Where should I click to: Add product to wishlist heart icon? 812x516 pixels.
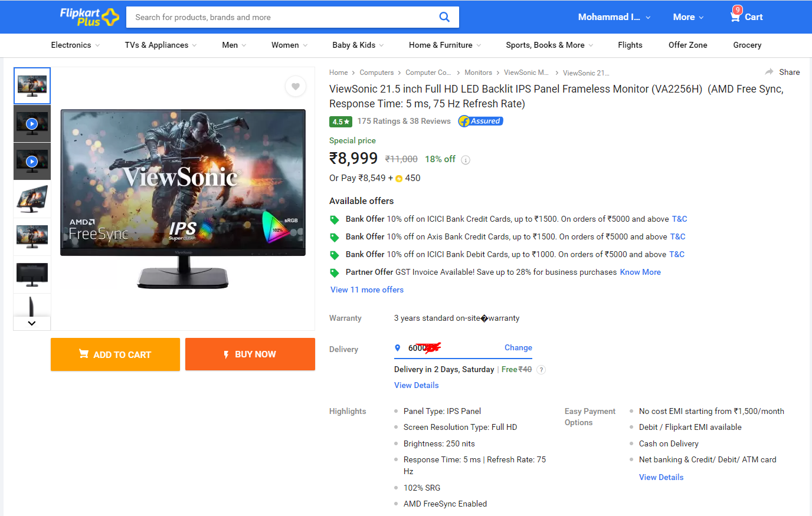click(296, 87)
